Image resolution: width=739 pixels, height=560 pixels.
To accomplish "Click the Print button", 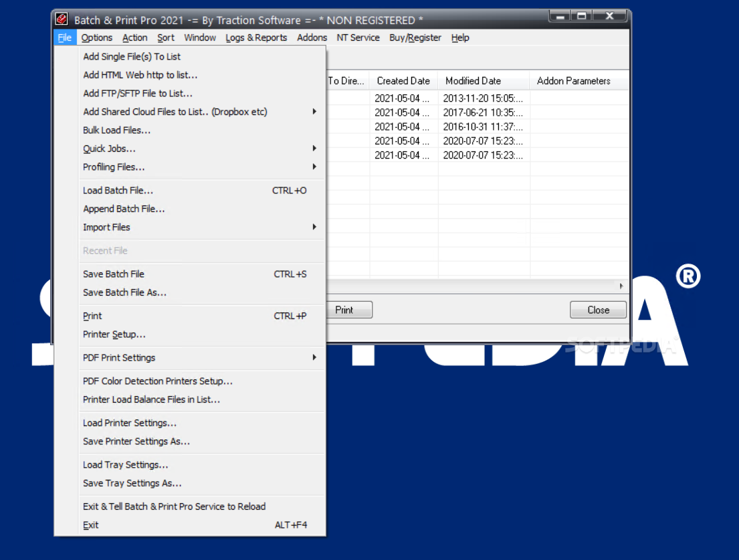I will pos(348,310).
